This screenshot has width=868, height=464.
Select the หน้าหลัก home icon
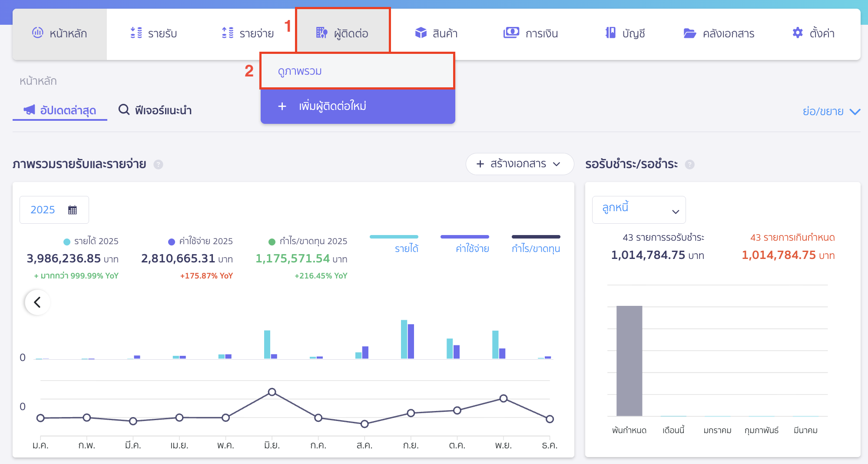pos(39,32)
